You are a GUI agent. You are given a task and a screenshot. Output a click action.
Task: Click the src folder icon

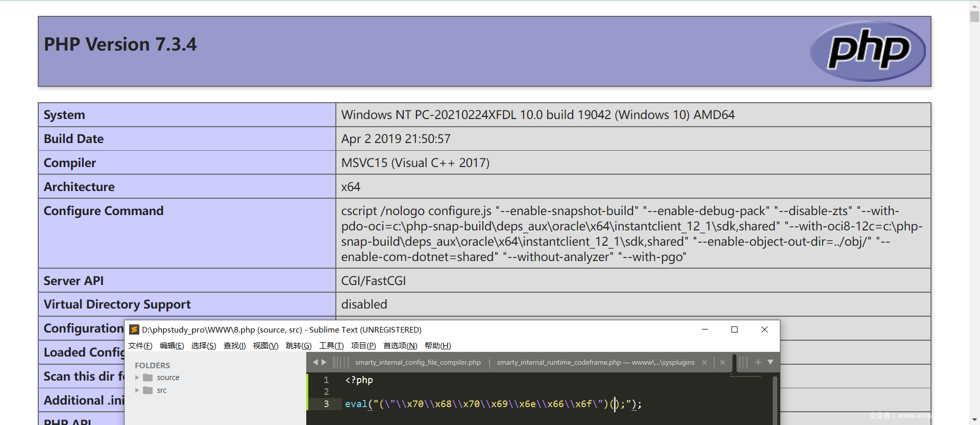point(148,390)
